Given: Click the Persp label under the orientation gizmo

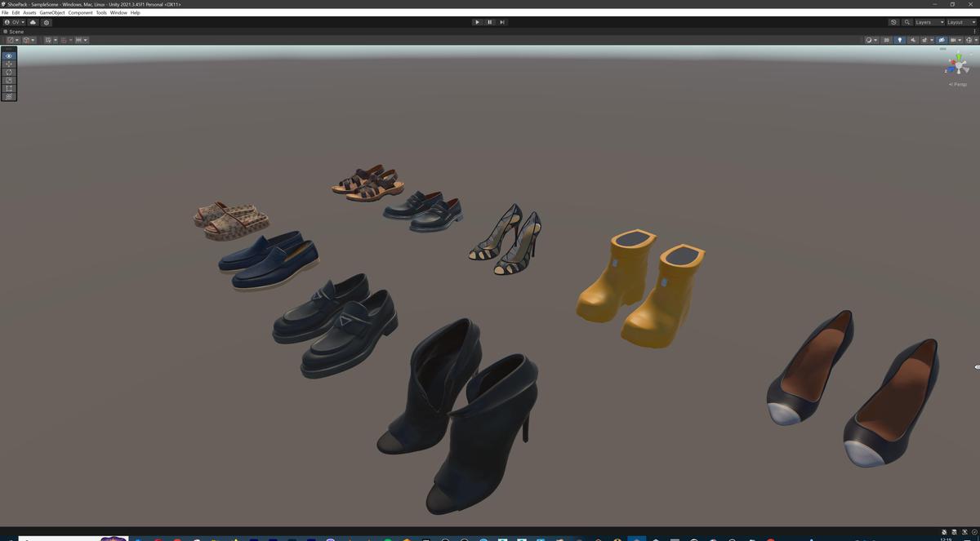Looking at the screenshot, I should (956, 84).
